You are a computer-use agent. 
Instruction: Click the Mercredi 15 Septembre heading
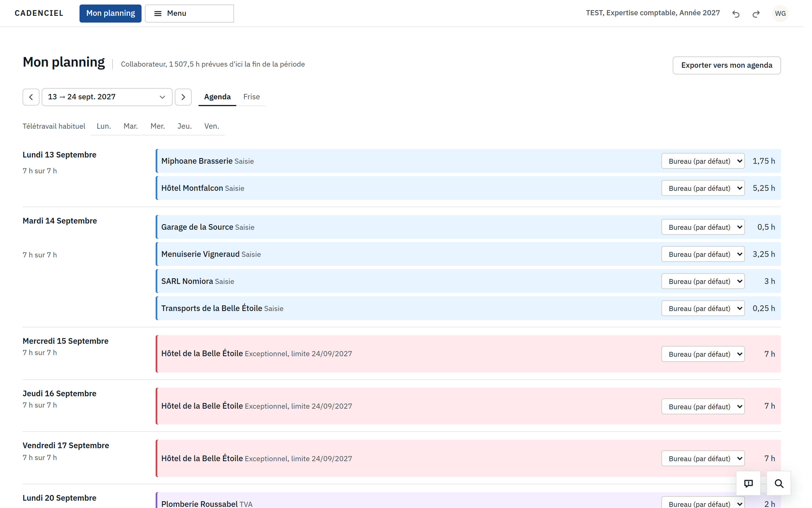click(65, 341)
